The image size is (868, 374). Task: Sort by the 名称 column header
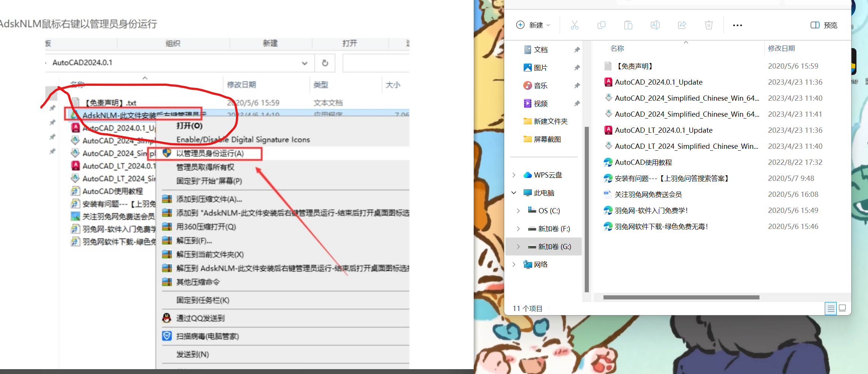pos(617,48)
